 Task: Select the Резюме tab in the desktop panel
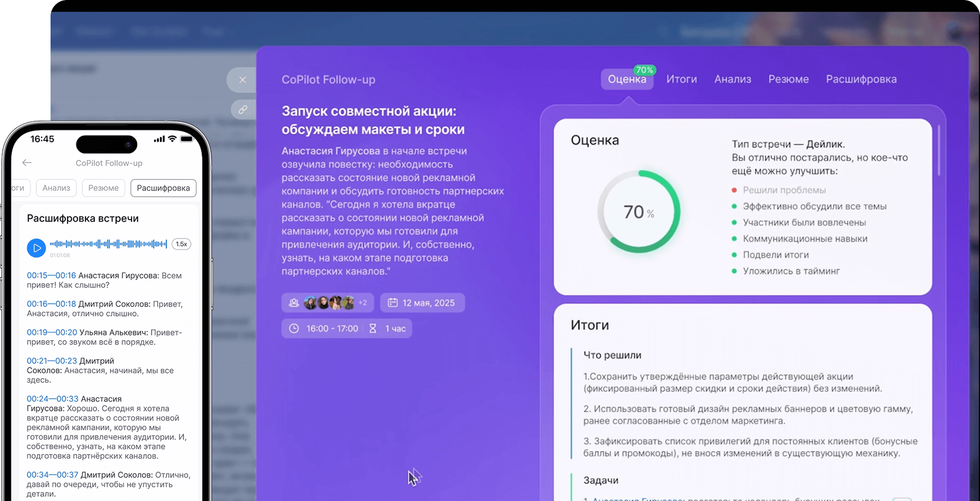[x=788, y=79]
